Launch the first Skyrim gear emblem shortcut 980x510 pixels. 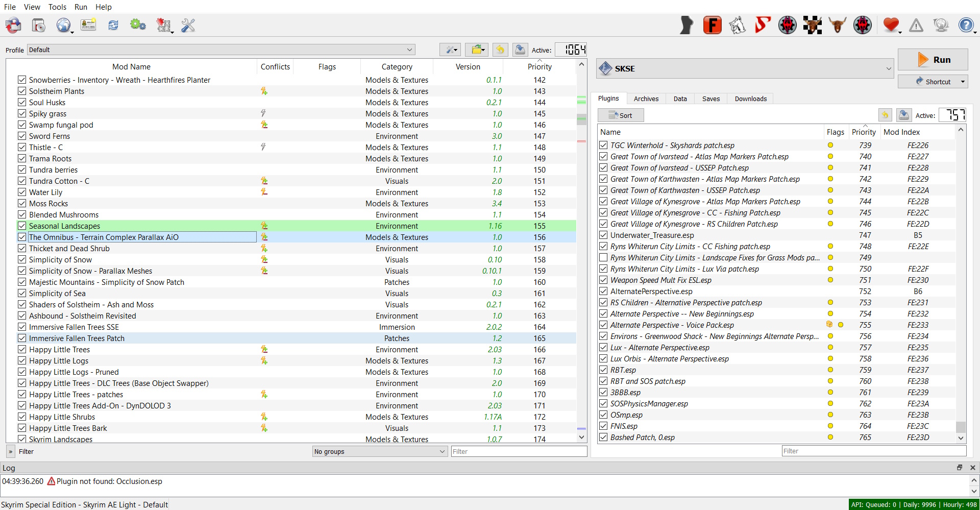[x=788, y=25]
